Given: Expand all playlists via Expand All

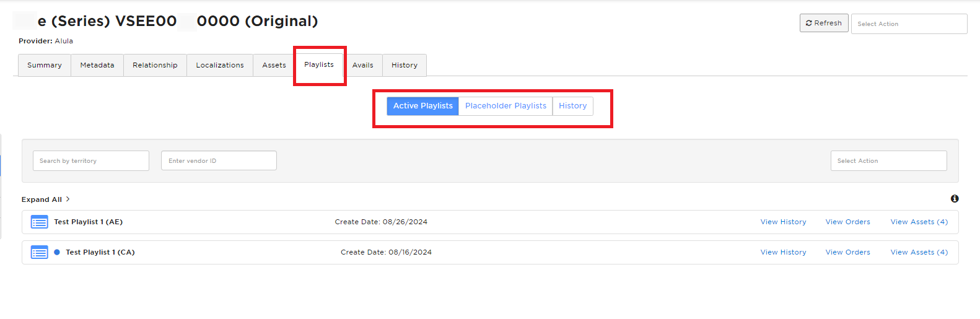Looking at the screenshot, I should (46, 199).
